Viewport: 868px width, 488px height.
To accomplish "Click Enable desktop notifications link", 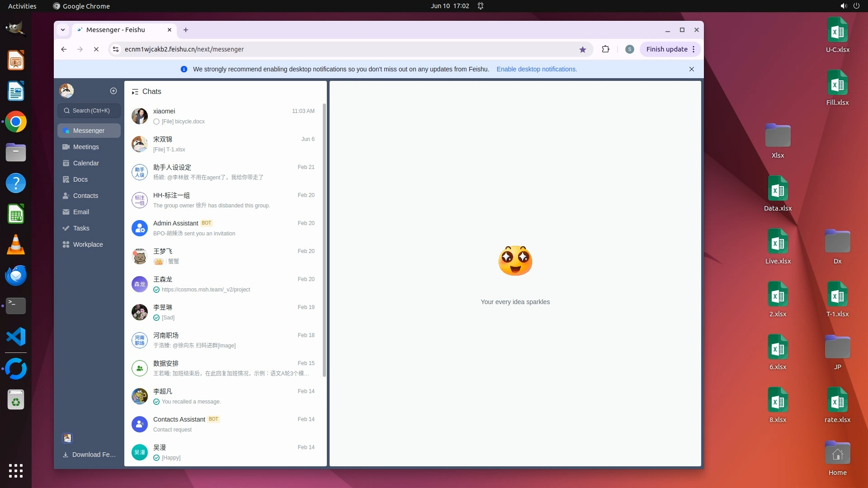I will tap(537, 69).
